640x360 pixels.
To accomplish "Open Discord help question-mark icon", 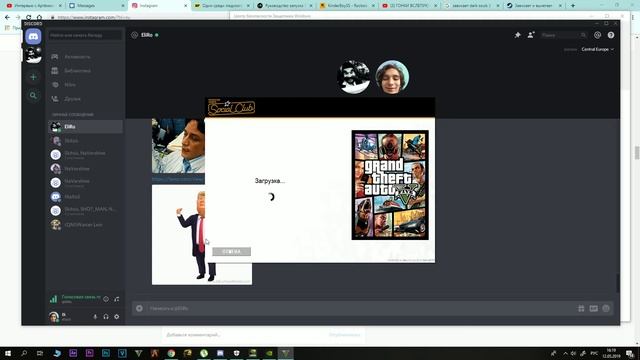I will (x=611, y=35).
